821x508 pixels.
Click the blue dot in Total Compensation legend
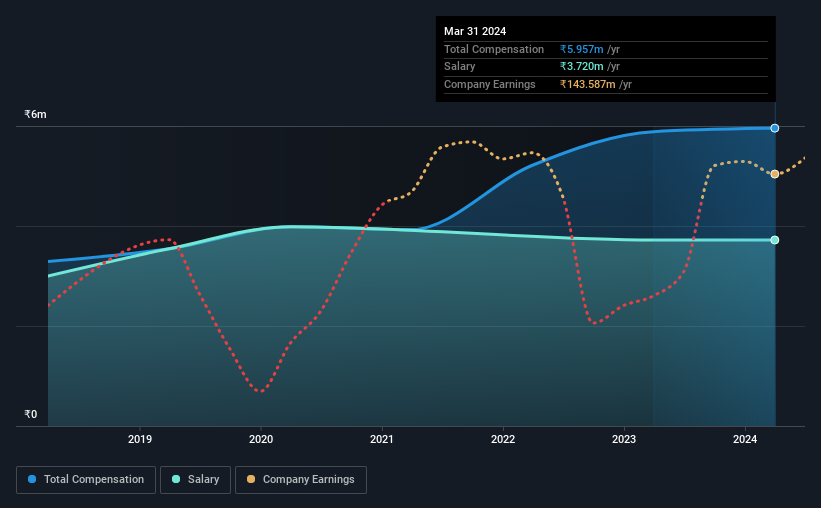click(x=32, y=479)
